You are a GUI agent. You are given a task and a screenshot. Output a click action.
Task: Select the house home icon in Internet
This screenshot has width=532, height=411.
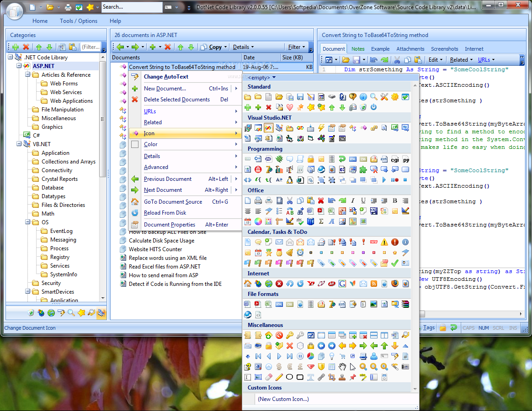[x=247, y=284]
